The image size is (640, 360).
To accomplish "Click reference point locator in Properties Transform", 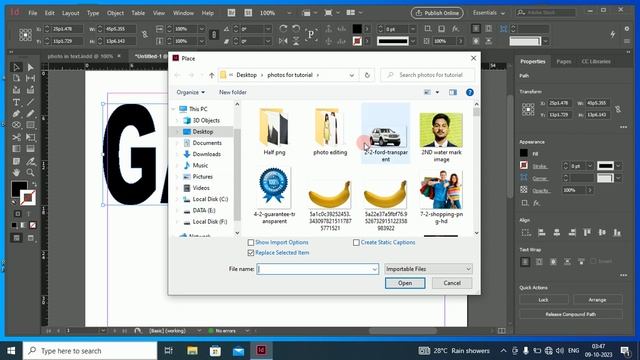I will (x=528, y=109).
